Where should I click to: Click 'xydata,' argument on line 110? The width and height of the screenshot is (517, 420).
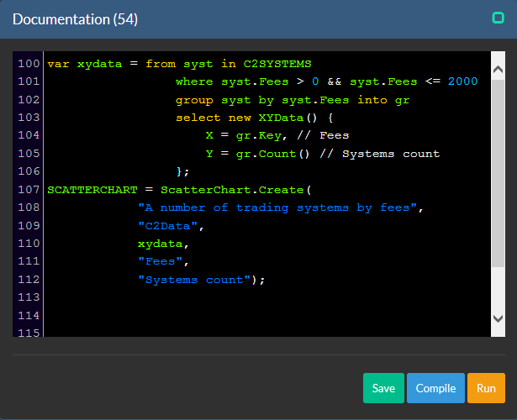pos(163,244)
